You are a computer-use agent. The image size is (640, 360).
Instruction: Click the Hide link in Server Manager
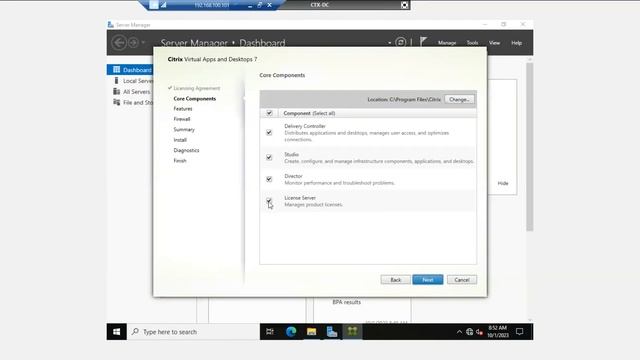pyautogui.click(x=503, y=183)
